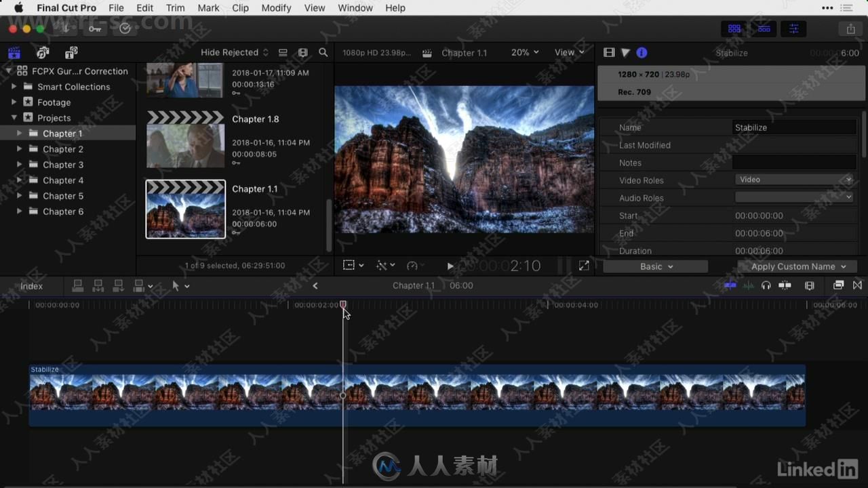The height and width of the screenshot is (488, 868).
Task: Collapse the Projects event
Action: tap(14, 118)
